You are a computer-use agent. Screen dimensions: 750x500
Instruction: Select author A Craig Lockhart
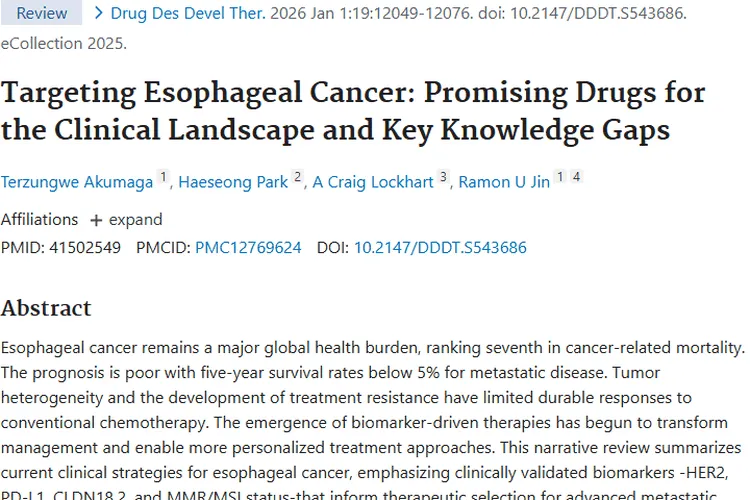click(373, 182)
